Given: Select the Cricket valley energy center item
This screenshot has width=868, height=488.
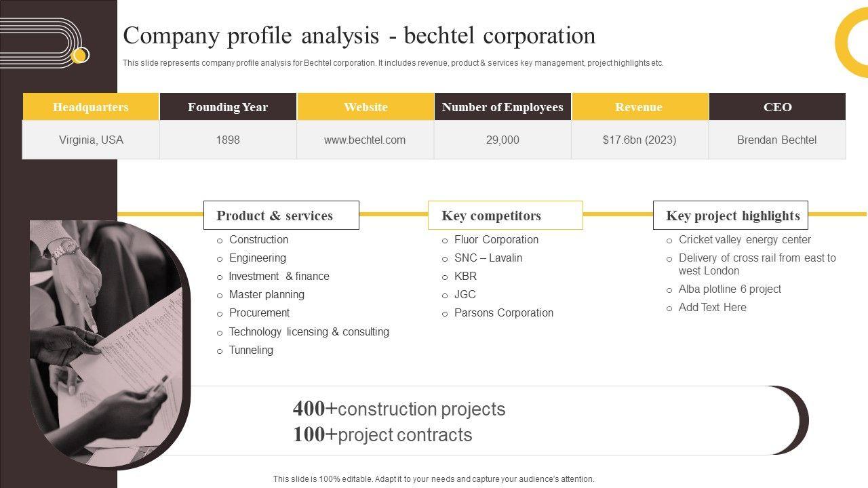Looking at the screenshot, I should [x=745, y=240].
